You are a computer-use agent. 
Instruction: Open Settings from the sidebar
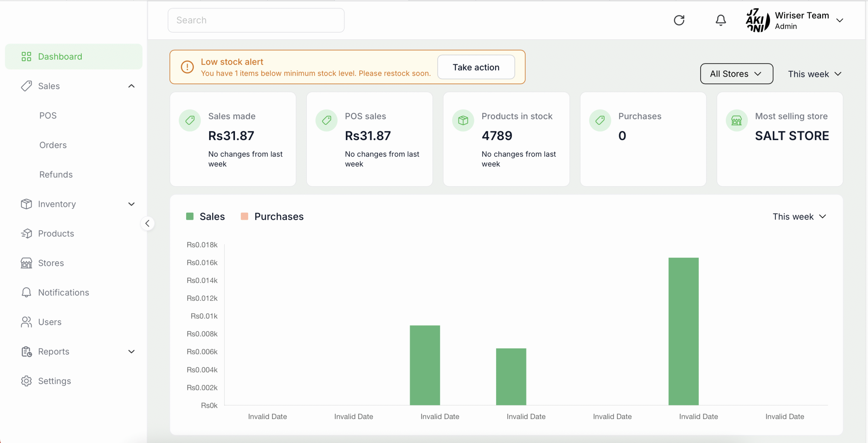54,381
